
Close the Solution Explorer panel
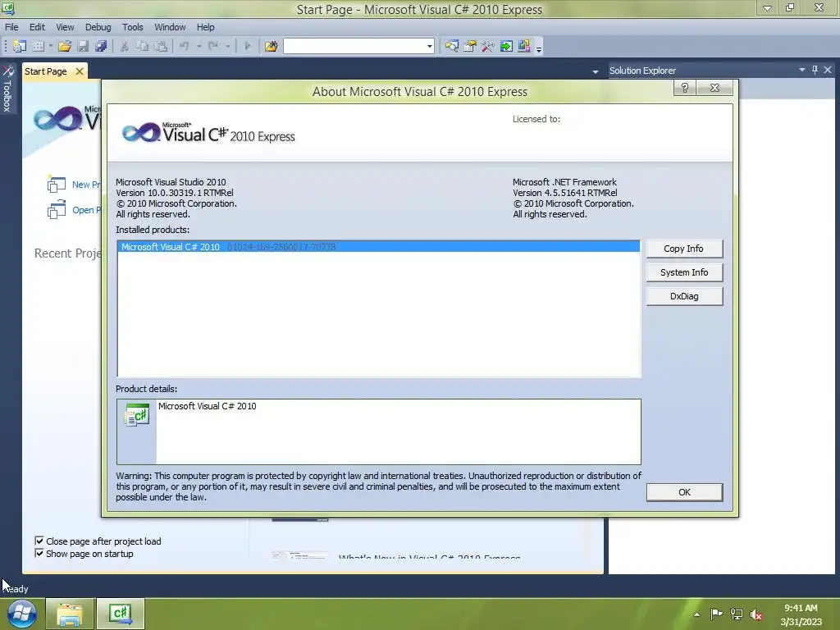pos(828,70)
